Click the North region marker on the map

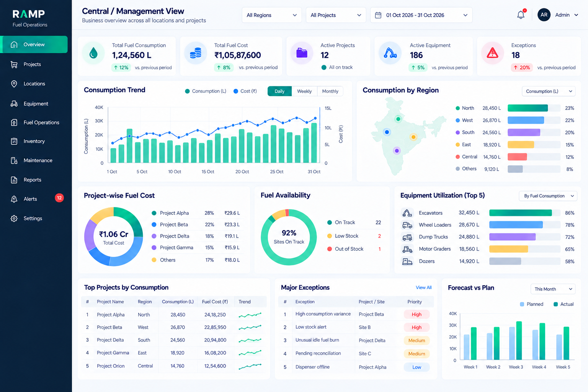pyautogui.click(x=398, y=119)
